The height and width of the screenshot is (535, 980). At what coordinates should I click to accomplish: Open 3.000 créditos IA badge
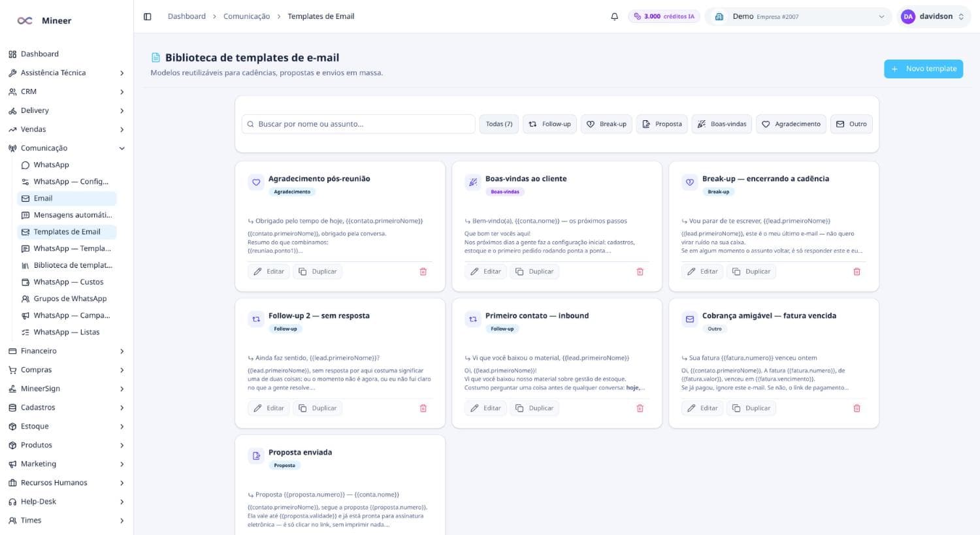tap(664, 16)
